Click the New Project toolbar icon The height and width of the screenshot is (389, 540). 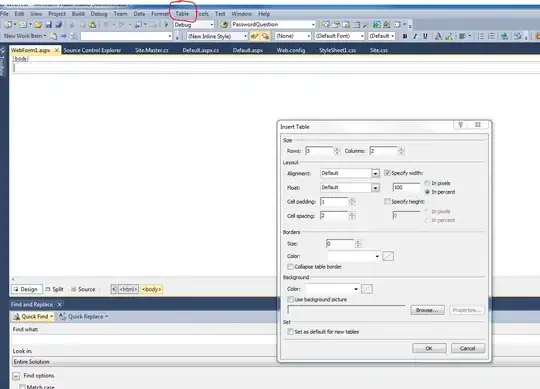(x=8, y=24)
